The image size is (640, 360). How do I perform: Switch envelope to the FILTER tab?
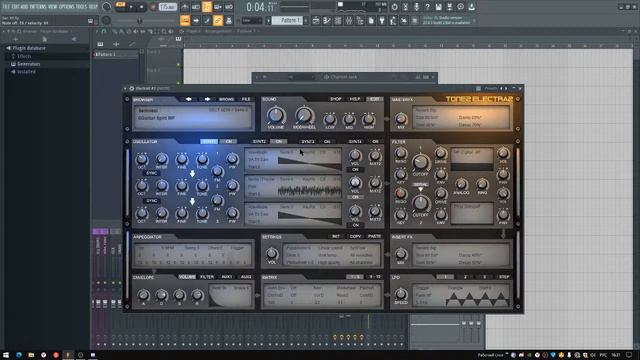click(x=207, y=277)
